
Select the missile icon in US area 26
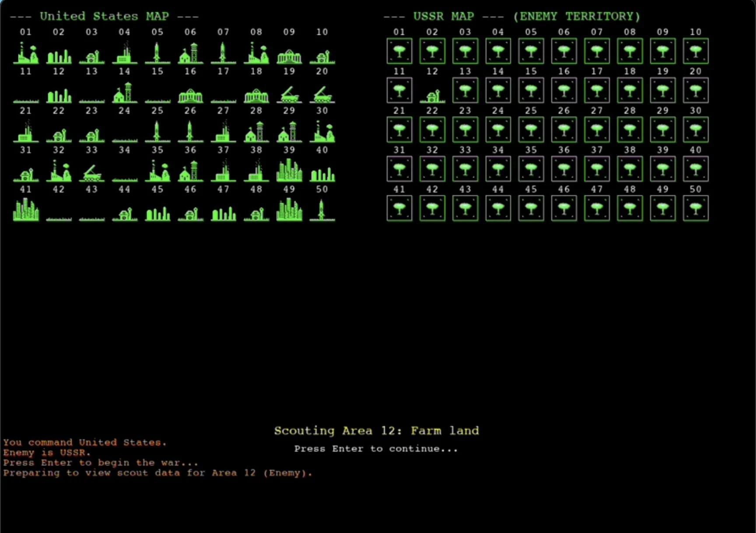coord(190,131)
